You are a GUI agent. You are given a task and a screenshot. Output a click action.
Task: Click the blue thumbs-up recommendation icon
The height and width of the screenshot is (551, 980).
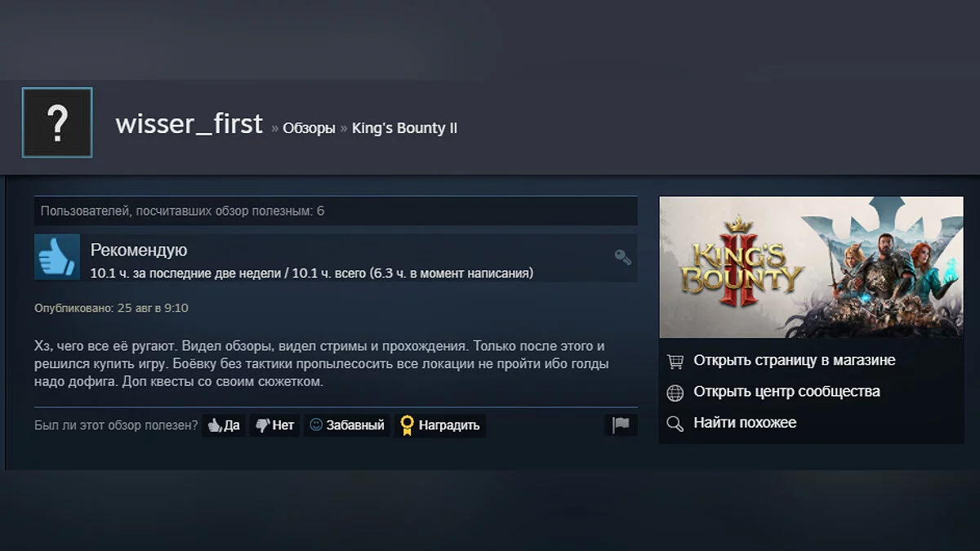click(x=57, y=257)
